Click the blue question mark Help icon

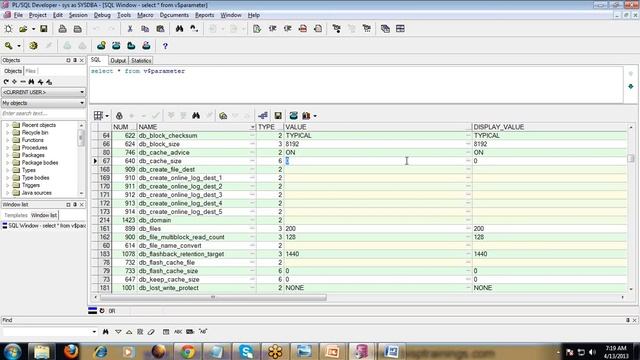click(x=165, y=46)
